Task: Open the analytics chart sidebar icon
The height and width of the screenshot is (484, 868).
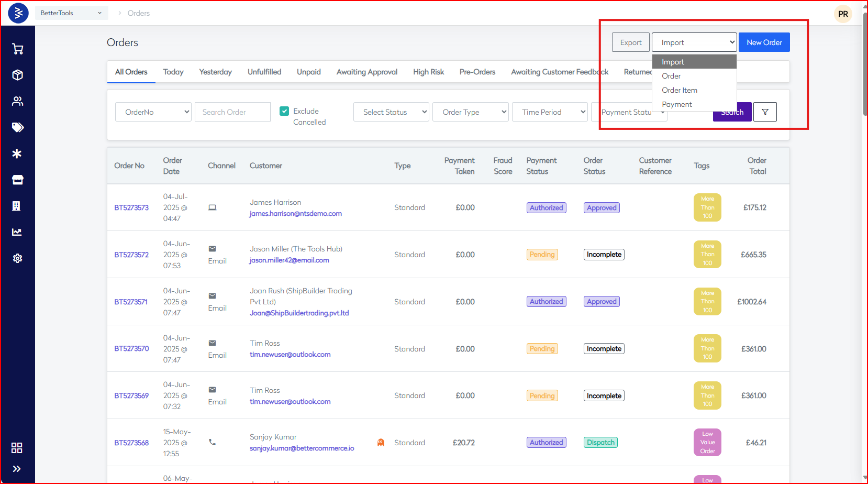Action: 17,232
